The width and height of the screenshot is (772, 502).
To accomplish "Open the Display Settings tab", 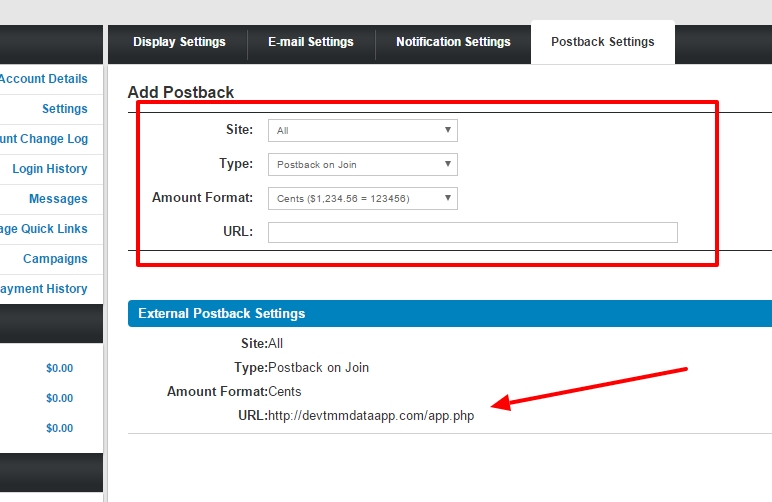I will click(x=179, y=42).
